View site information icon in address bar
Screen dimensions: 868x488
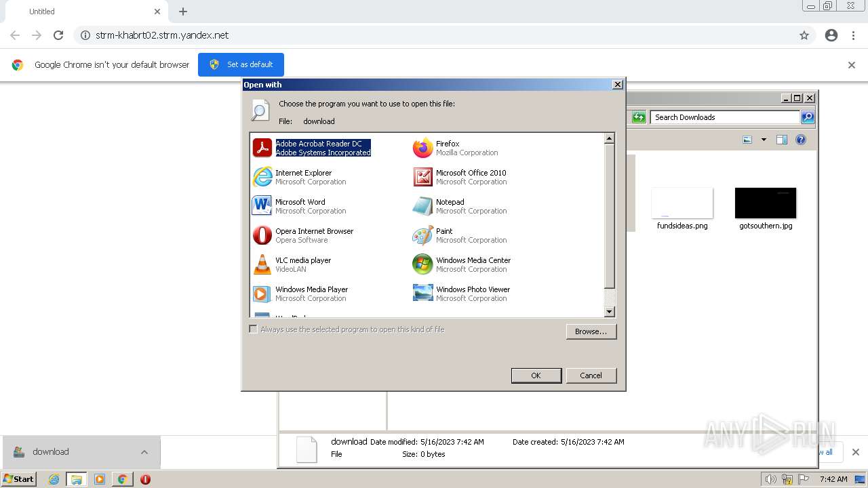pos(85,35)
